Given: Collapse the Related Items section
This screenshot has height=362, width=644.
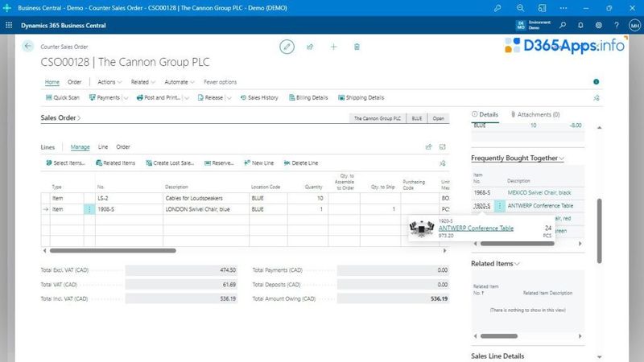Looking at the screenshot, I should point(495,264).
